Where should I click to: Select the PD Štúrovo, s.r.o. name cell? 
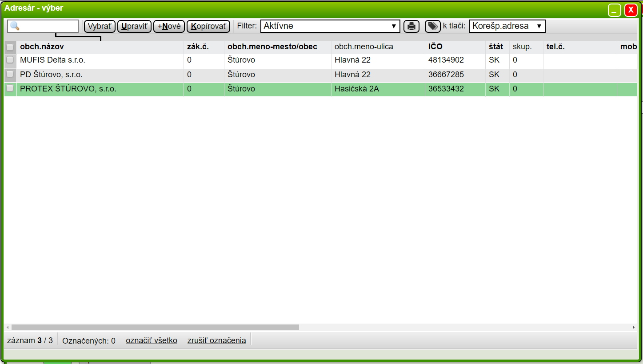click(x=100, y=75)
